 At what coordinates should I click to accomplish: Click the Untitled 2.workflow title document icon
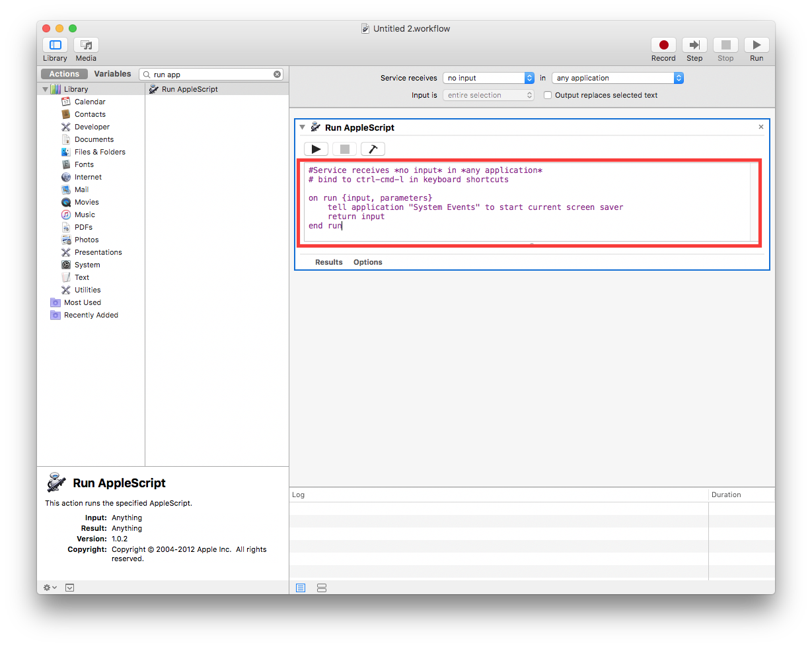pos(365,28)
